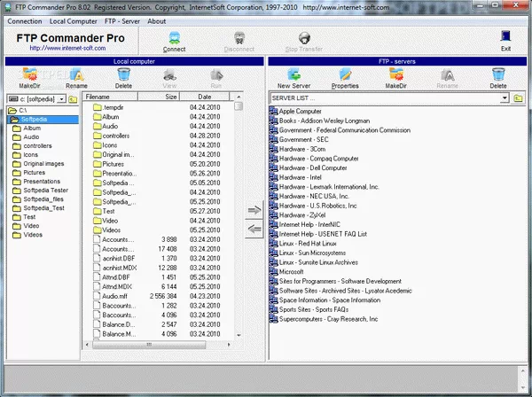
Task: Click local up-folder icon beside drive selector
Action: (73, 99)
